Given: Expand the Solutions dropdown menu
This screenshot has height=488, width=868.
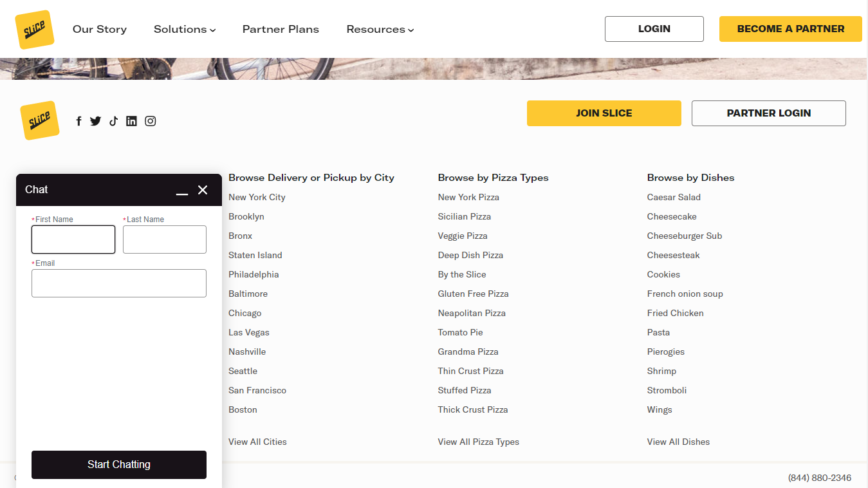Looking at the screenshot, I should (x=184, y=29).
